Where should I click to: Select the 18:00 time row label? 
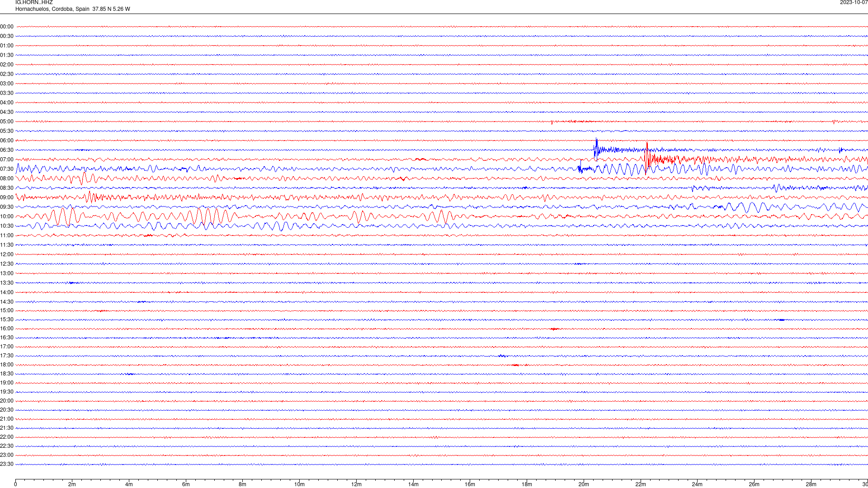(x=7, y=365)
